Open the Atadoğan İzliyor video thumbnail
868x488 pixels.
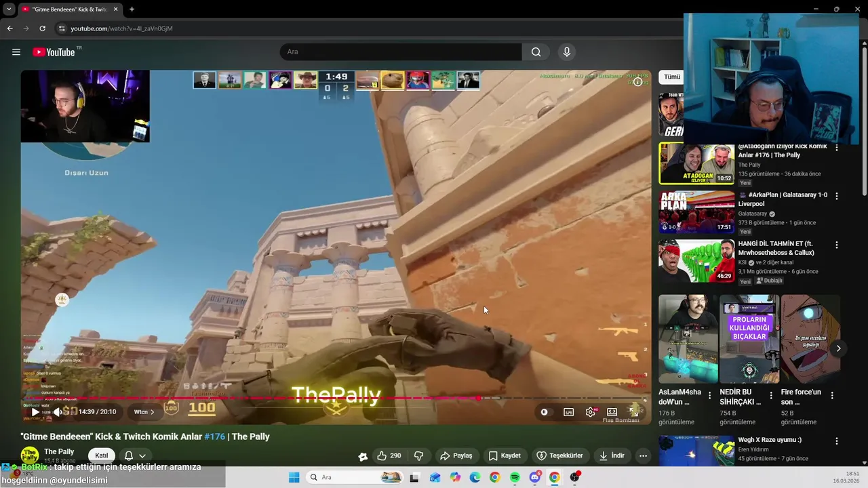696,163
